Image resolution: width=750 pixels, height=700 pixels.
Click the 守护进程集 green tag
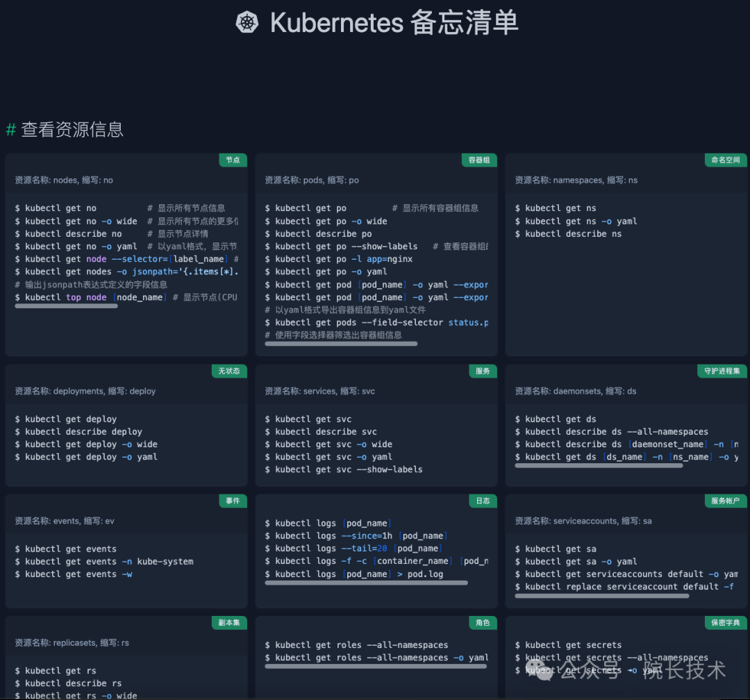(x=722, y=371)
